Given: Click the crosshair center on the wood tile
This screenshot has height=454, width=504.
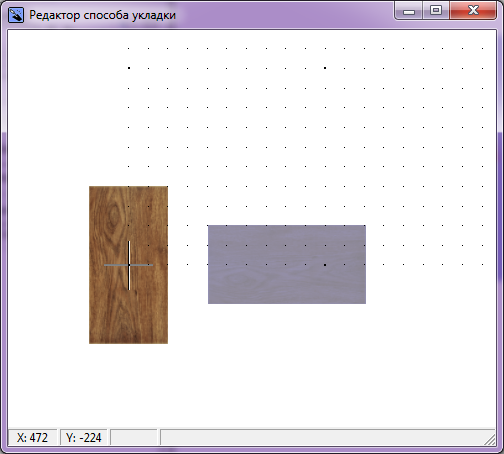Looking at the screenshot, I should click(x=129, y=265).
